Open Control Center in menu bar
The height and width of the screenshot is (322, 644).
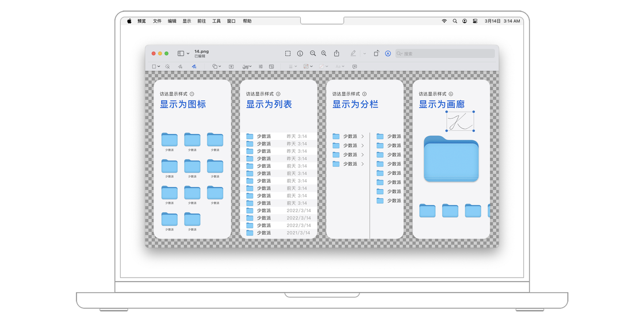pyautogui.click(x=475, y=21)
